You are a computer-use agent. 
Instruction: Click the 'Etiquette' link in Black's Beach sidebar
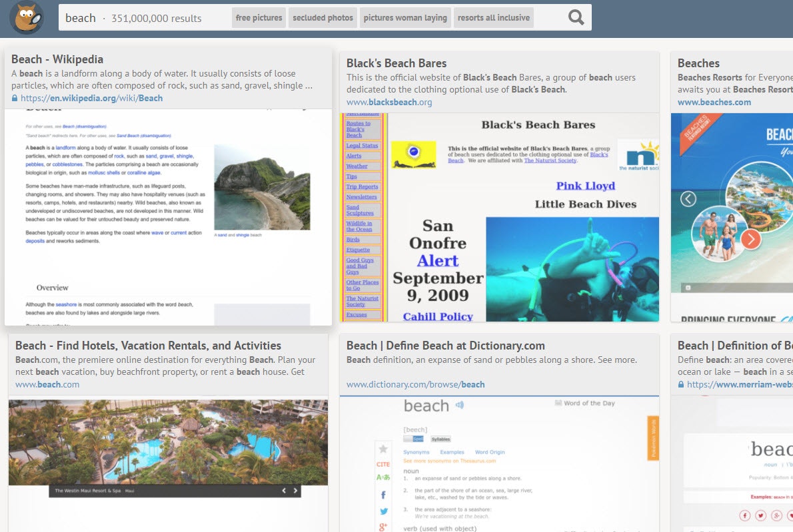(x=358, y=250)
